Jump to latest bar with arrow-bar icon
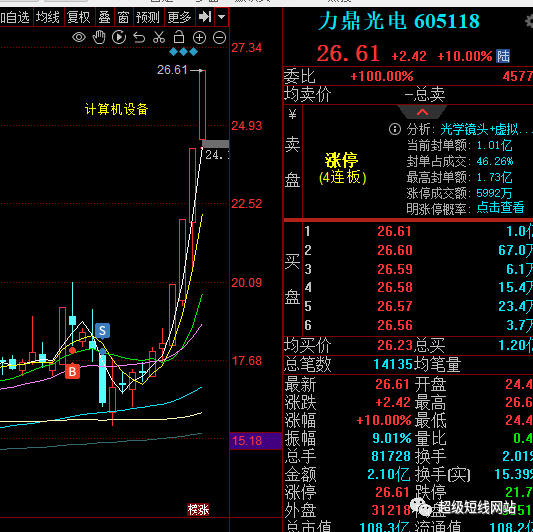The image size is (533, 532). click(205, 17)
